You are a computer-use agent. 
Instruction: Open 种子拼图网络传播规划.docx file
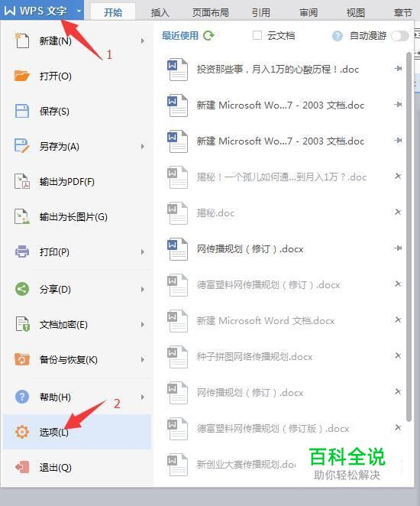(254, 357)
